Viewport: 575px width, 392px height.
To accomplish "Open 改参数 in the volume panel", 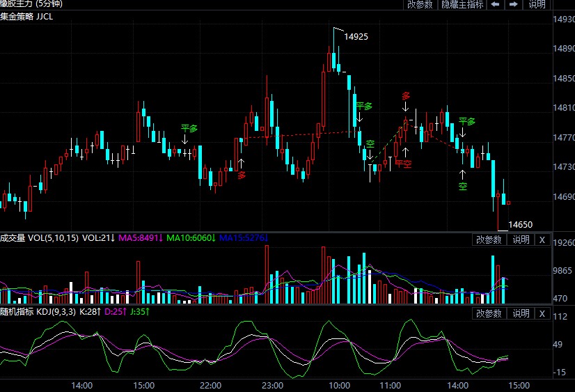I will point(489,240).
